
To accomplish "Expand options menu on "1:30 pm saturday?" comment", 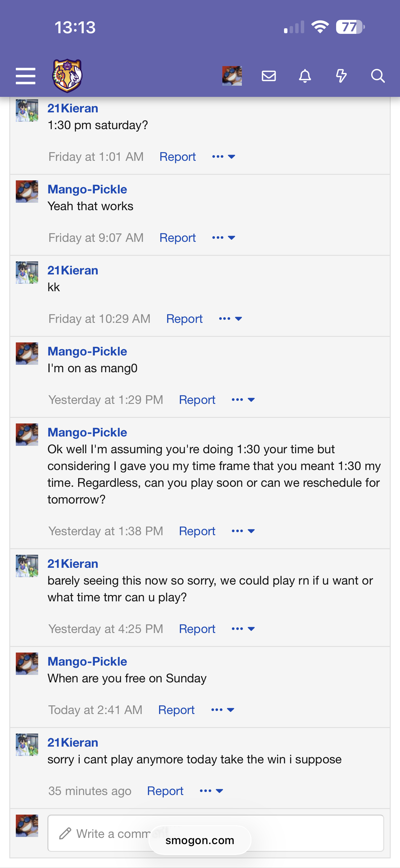I will pos(224,157).
